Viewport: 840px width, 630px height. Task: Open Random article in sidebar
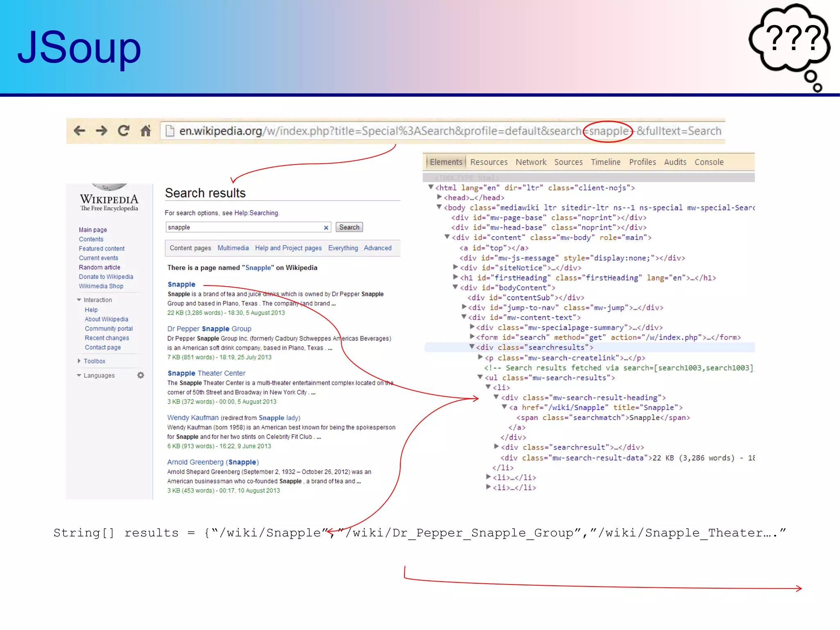point(100,267)
